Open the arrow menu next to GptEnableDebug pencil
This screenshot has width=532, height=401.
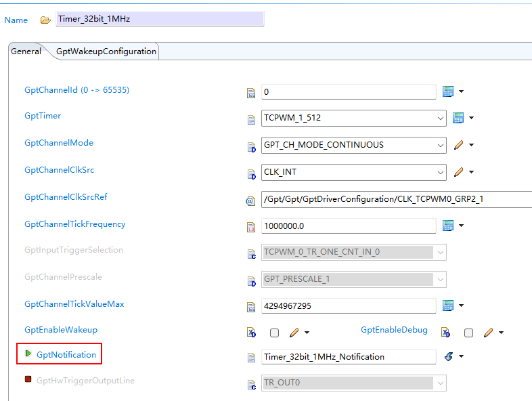(x=501, y=333)
